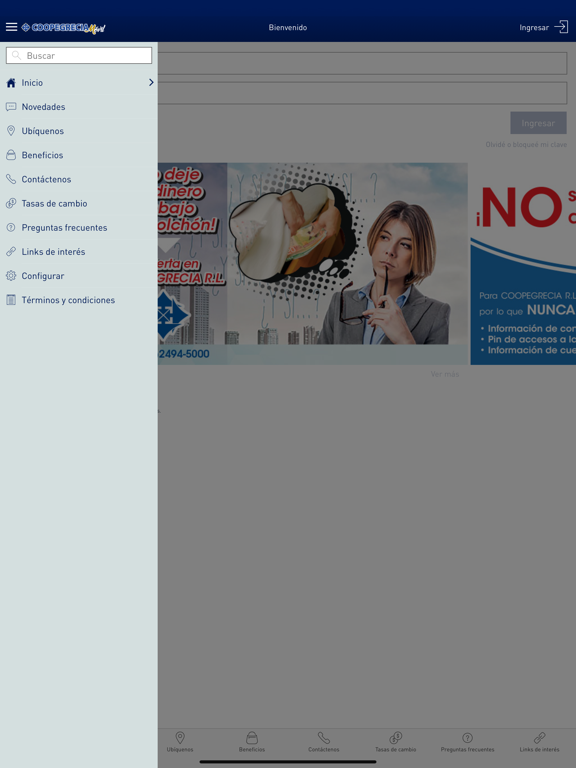Tap the ¡NO security warning banner
This screenshot has width=576, height=768.
coord(523,264)
